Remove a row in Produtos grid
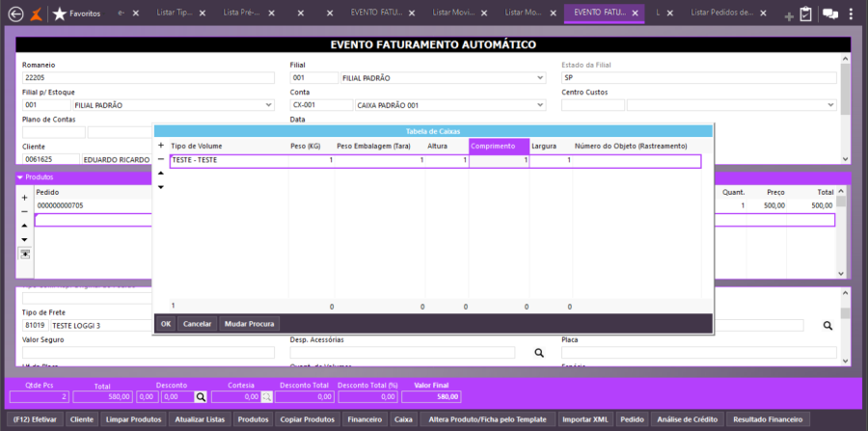868x431 pixels. click(x=24, y=211)
